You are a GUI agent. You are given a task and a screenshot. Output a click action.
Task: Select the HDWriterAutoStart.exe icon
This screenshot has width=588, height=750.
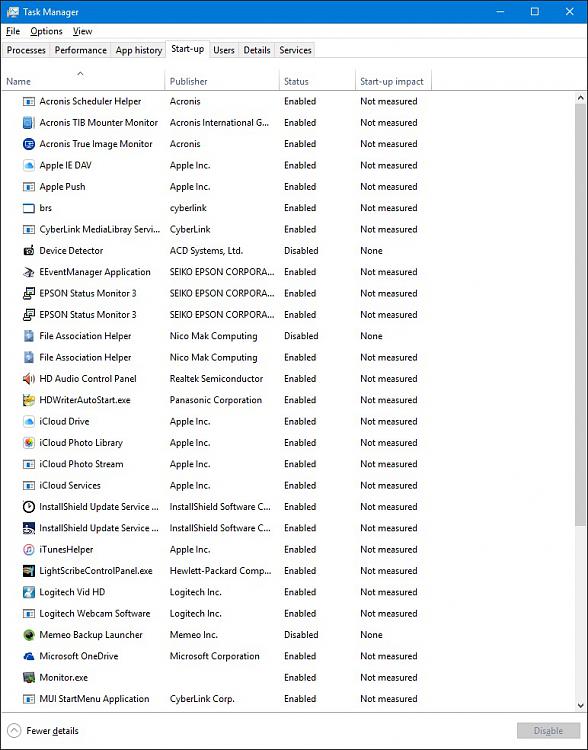[29, 400]
